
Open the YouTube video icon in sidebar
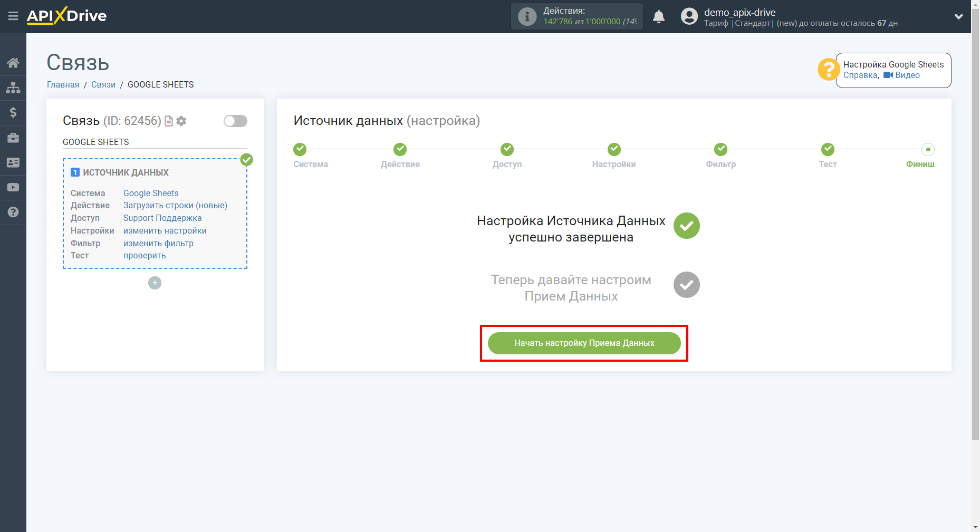(13, 187)
